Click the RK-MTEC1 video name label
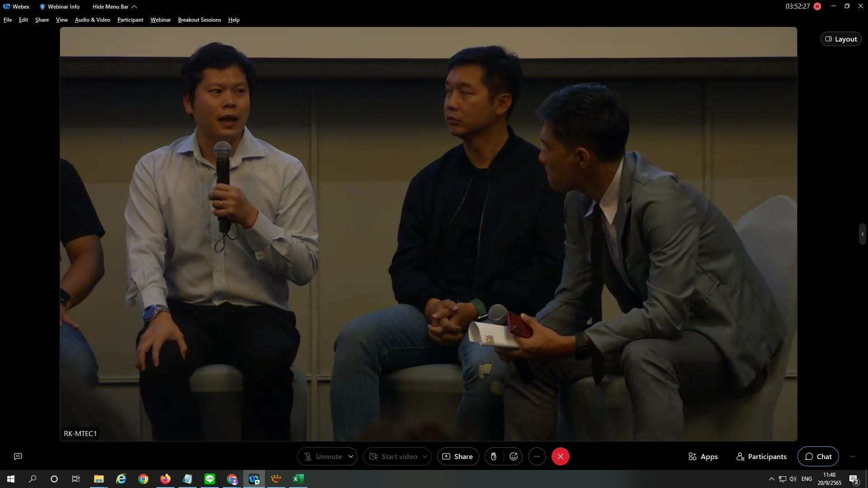Image resolution: width=868 pixels, height=488 pixels. [x=80, y=433]
